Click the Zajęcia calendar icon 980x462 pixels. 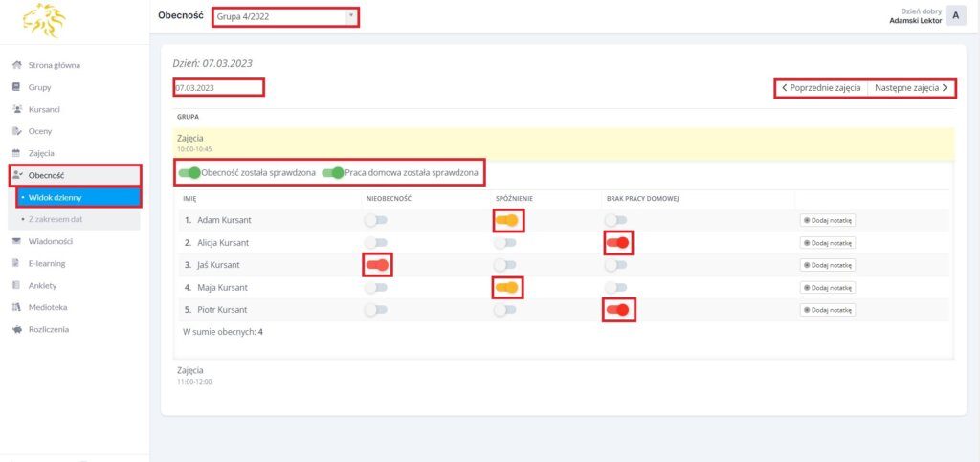(16, 153)
